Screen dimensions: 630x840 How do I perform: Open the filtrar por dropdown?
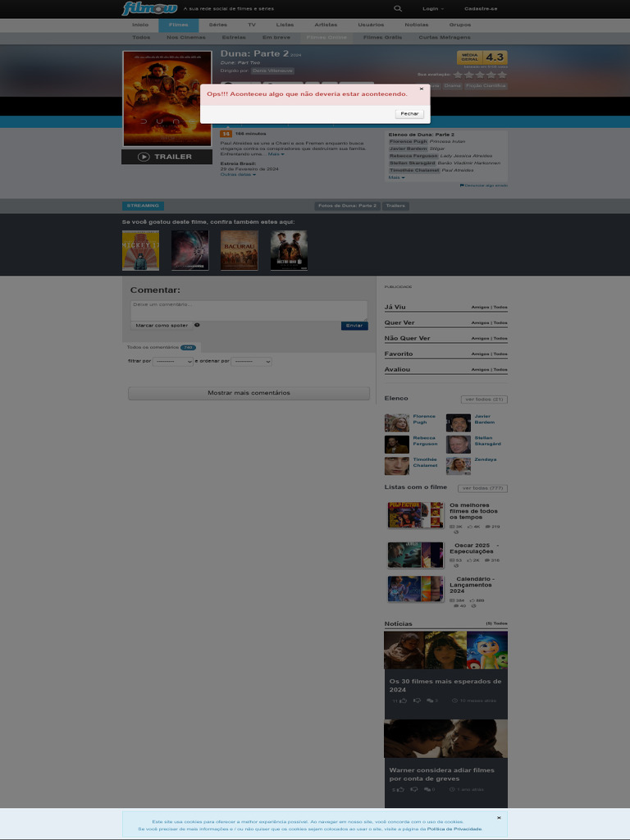pos(173,362)
